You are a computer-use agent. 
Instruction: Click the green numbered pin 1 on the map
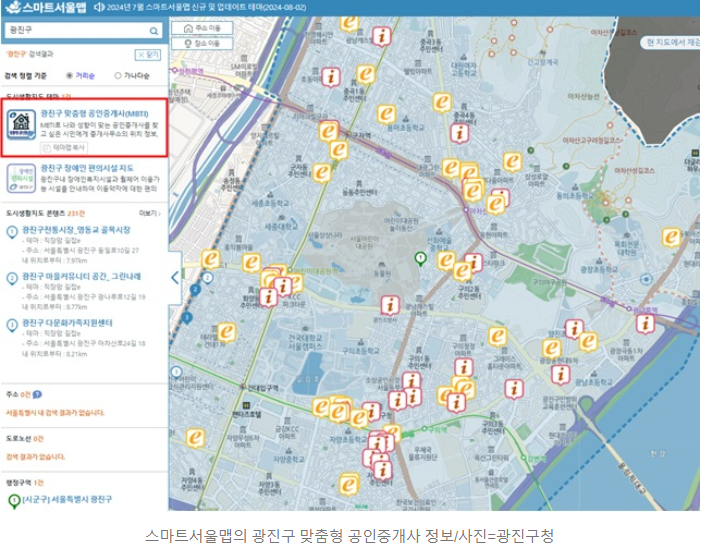[x=420, y=258]
